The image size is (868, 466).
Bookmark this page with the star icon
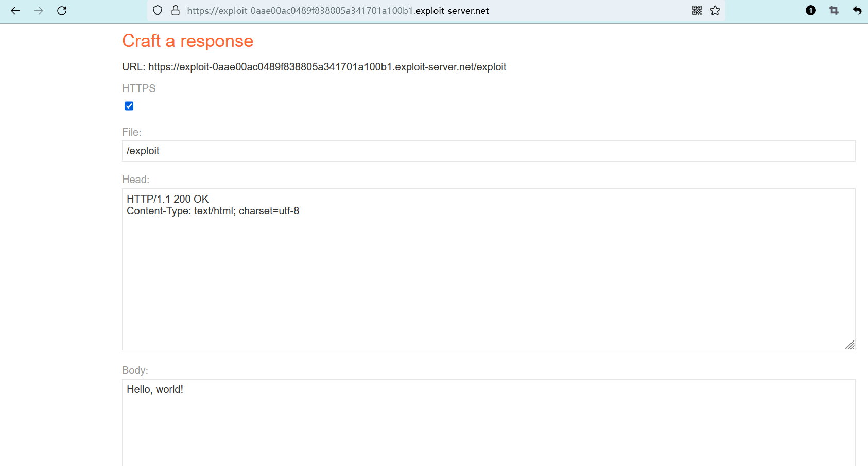point(715,10)
